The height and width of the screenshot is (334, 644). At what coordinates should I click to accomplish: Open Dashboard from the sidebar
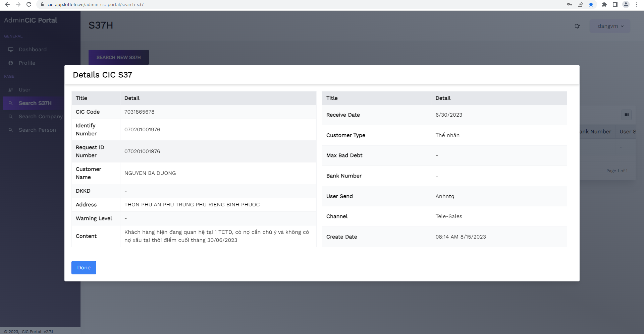pos(33,50)
